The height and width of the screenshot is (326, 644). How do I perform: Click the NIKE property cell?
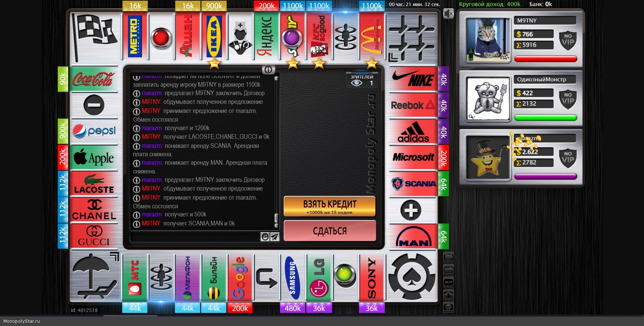[x=413, y=79]
